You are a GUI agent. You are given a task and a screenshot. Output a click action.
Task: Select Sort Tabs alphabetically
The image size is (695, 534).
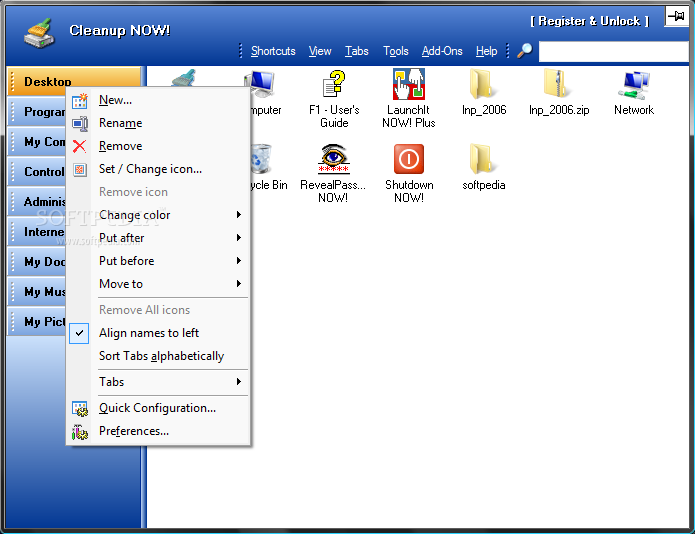click(159, 356)
